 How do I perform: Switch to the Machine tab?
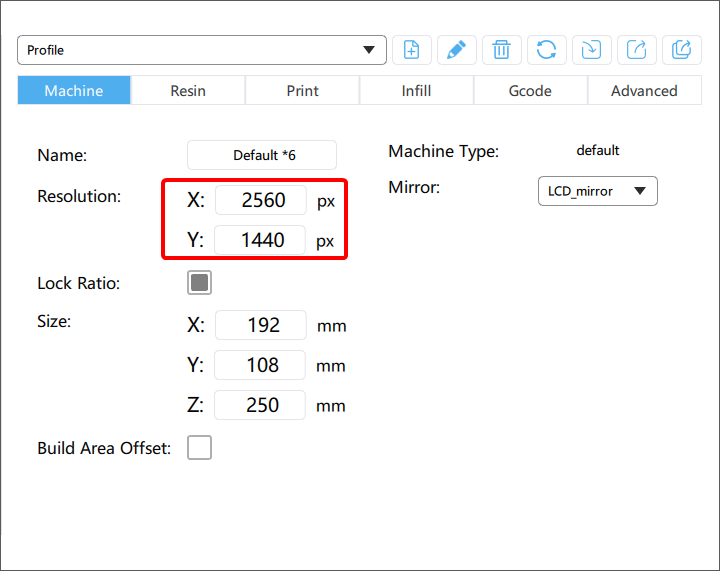[x=74, y=90]
